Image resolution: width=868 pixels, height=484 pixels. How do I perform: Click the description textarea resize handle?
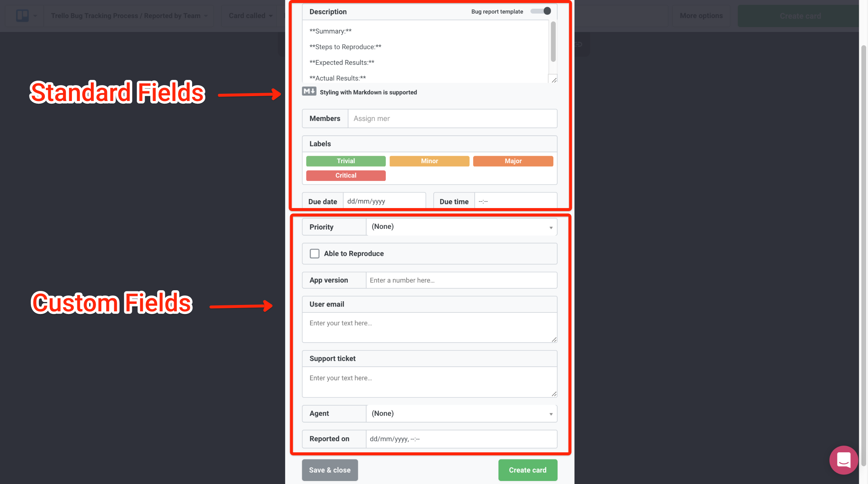pos(554,80)
